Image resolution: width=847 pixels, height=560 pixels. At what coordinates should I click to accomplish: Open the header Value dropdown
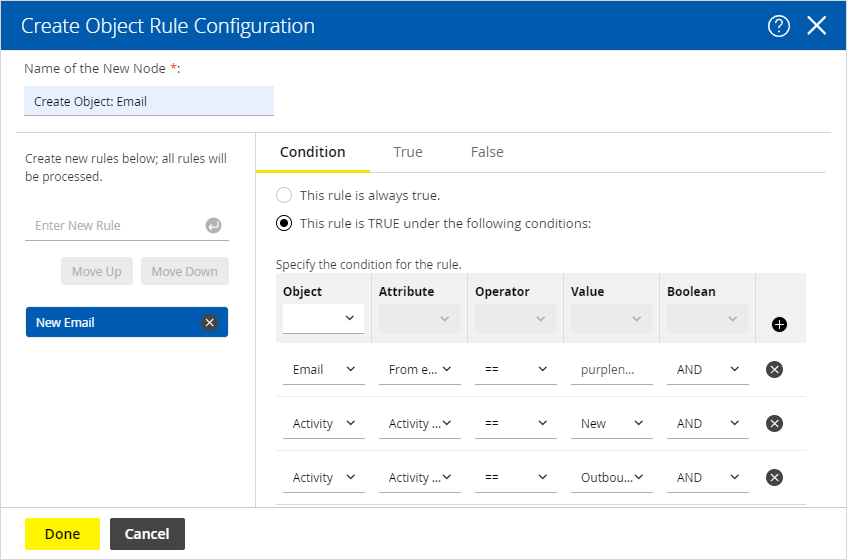611,319
